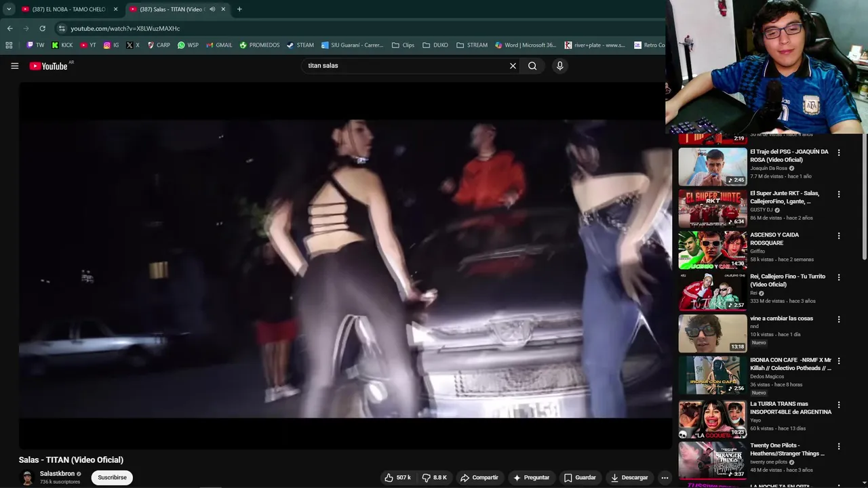
Task: Close the EL NOBA - TAMO CHELO tab
Action: (115, 9)
